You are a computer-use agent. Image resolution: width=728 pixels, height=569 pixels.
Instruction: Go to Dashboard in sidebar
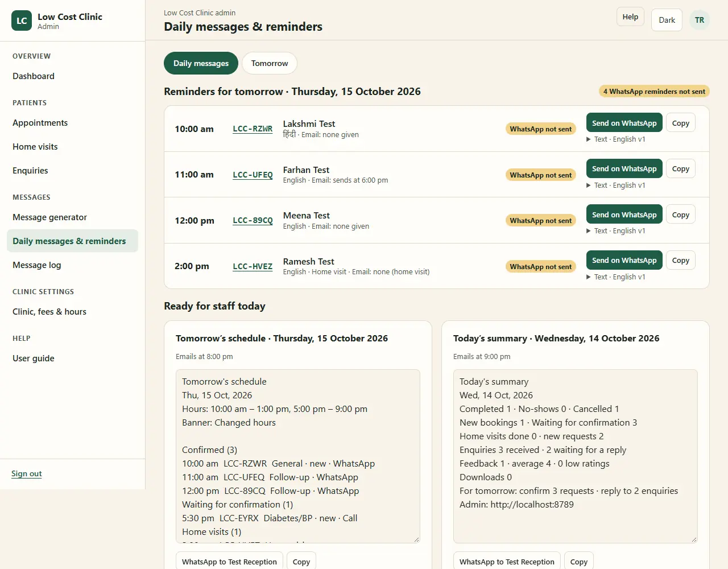click(x=72, y=76)
